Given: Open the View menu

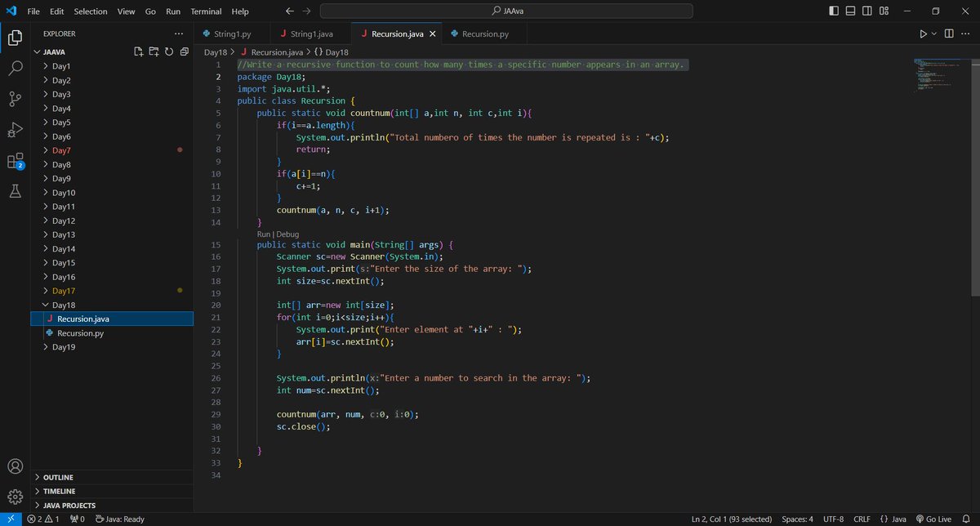Looking at the screenshot, I should pos(126,11).
